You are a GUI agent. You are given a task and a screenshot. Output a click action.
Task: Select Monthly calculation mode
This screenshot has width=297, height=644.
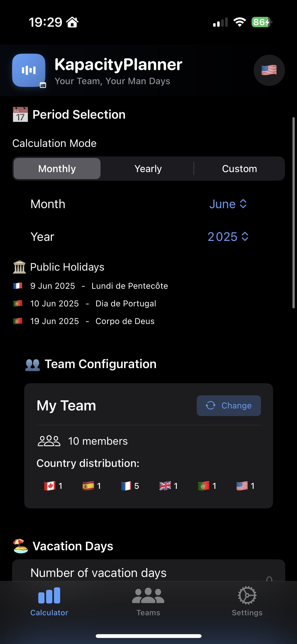[x=57, y=169]
